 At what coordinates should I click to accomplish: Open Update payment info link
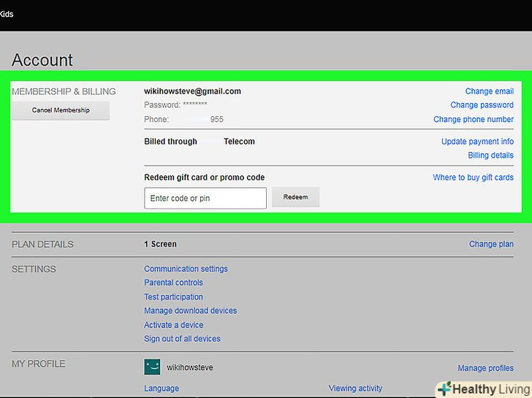coord(477,142)
